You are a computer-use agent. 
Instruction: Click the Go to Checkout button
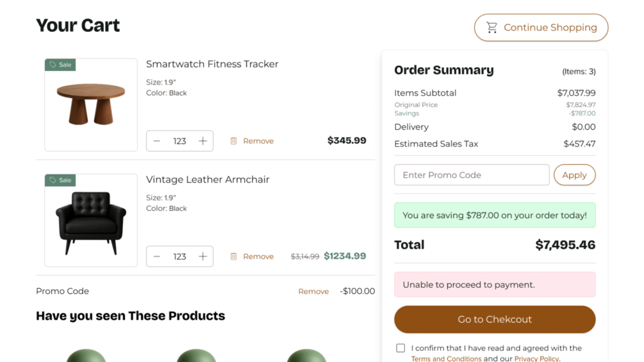pyautogui.click(x=495, y=319)
